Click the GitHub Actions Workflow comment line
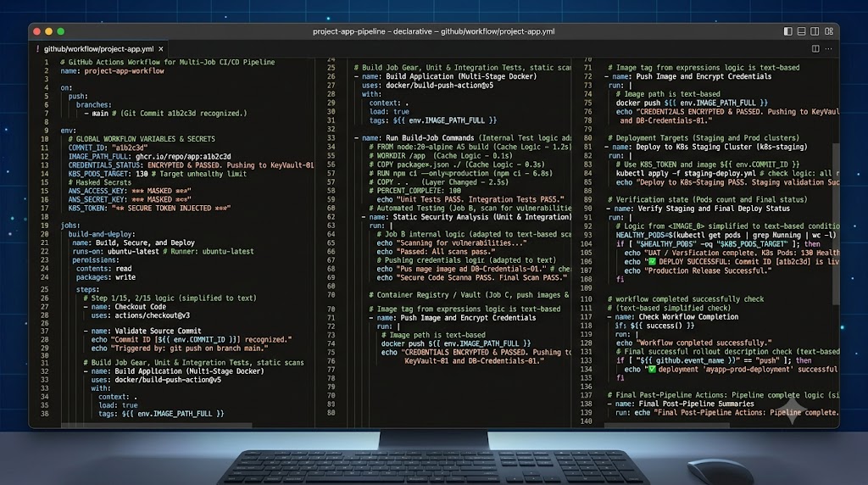Viewport: 868px width, 485px height. (x=168, y=62)
